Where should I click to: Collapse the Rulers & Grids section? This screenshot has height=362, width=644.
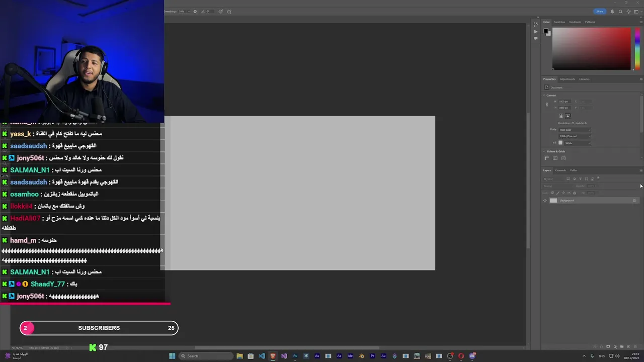coord(544,151)
